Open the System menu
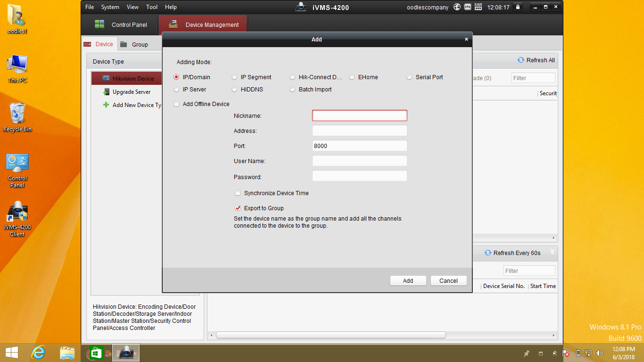 tap(110, 7)
